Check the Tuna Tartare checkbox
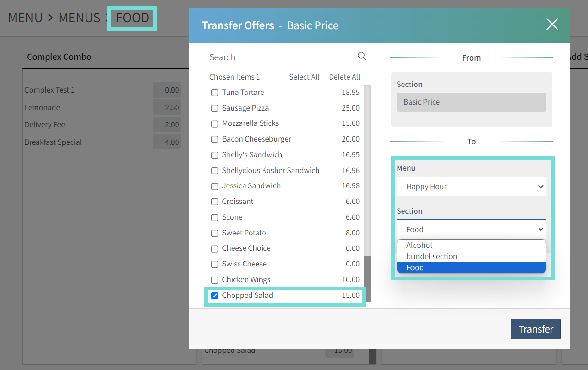This screenshot has height=370, width=588. (214, 92)
